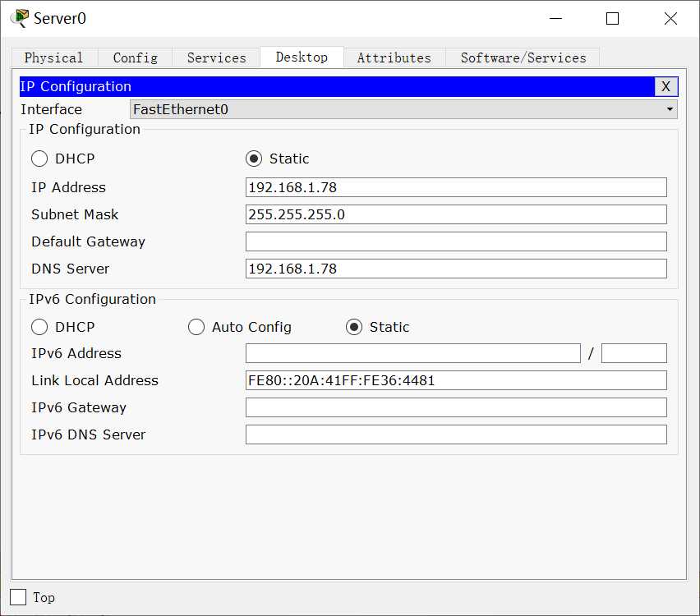Screen dimensions: 700x616
Task: Click the IPv6 prefix length field
Action: click(634, 353)
